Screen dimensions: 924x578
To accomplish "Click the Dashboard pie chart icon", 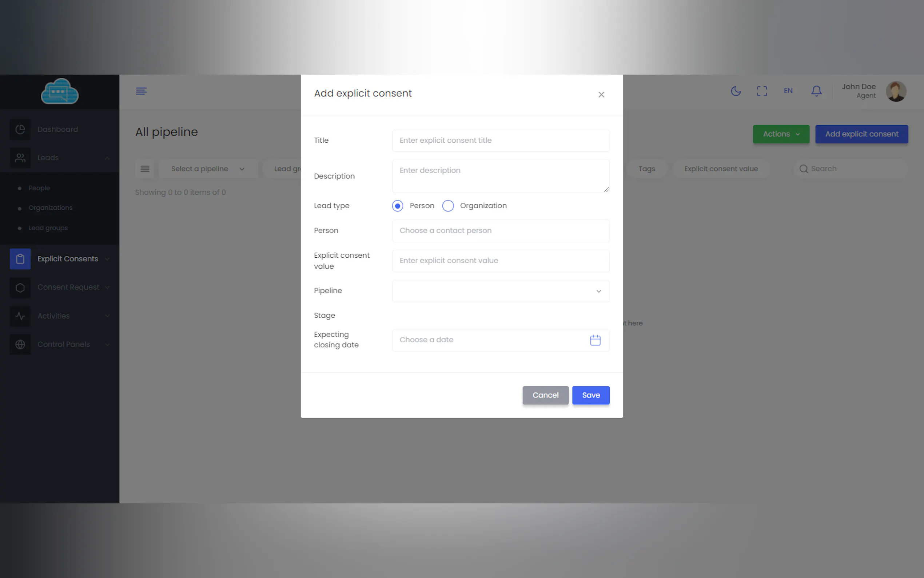I will tap(20, 130).
